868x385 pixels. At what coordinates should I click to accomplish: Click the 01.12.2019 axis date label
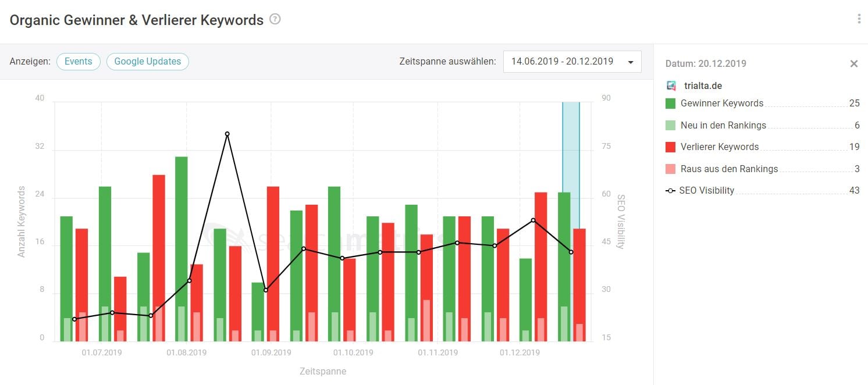pos(520,352)
